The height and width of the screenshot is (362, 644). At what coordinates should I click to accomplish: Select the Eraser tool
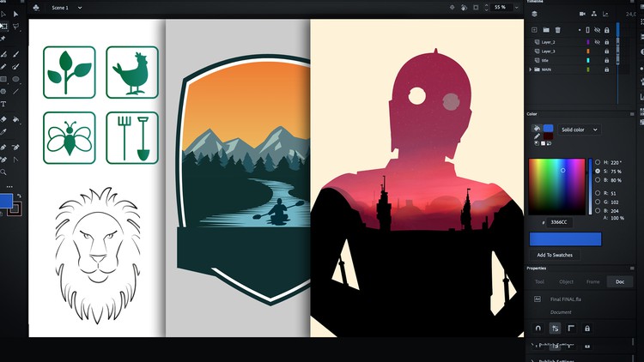3,119
